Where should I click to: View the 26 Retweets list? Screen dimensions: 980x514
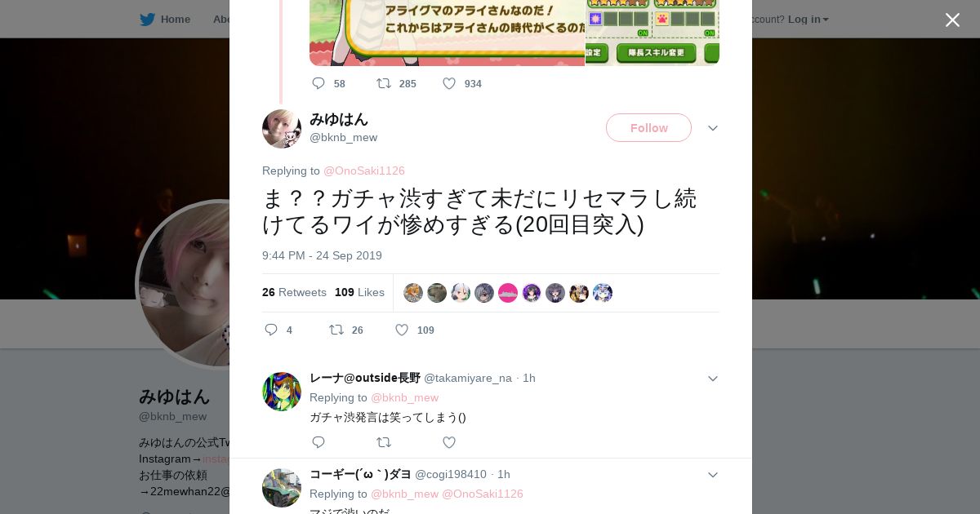[294, 292]
